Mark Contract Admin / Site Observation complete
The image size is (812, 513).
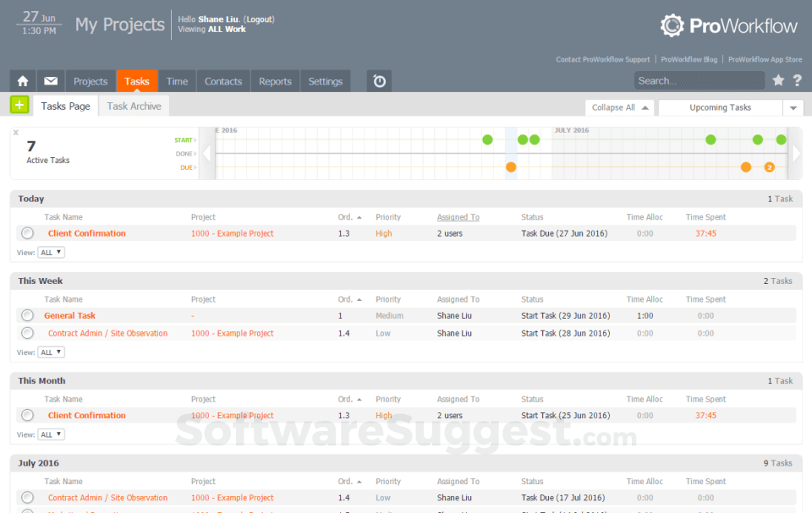coord(26,332)
